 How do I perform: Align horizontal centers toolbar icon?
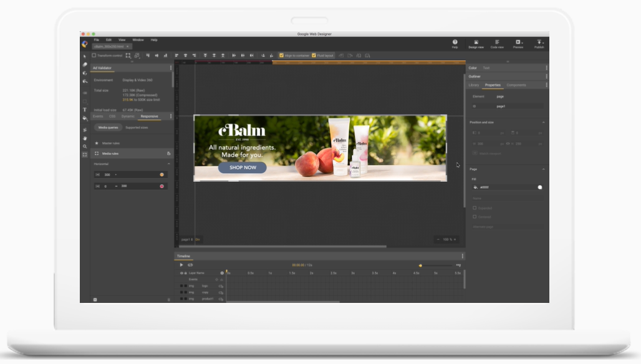point(185,55)
